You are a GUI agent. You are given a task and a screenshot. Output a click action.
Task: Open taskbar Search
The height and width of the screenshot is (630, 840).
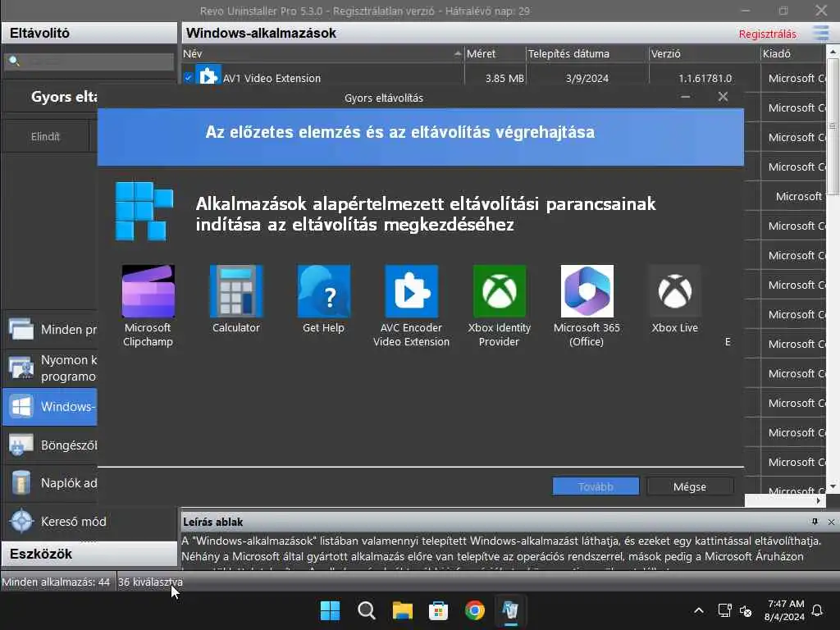[x=367, y=610]
